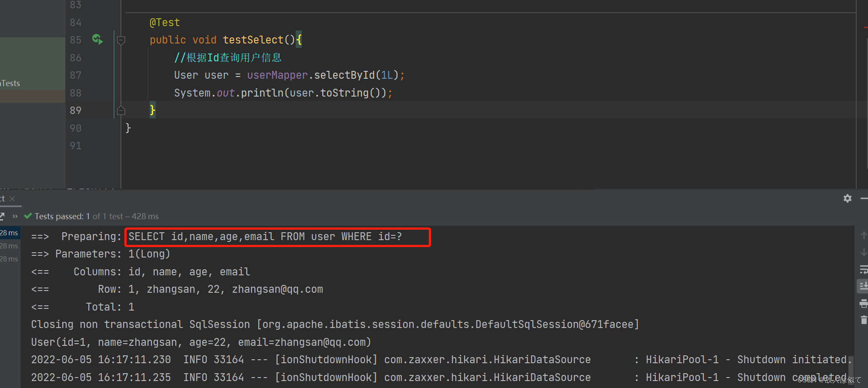Click the export test results icon
The height and width of the screenshot is (388, 868).
tap(2, 216)
